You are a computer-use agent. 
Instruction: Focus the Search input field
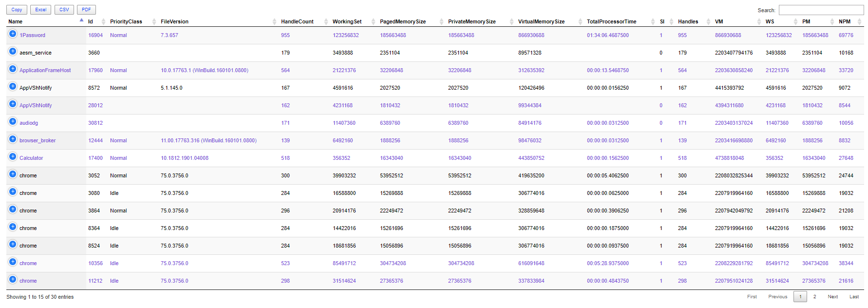point(821,10)
